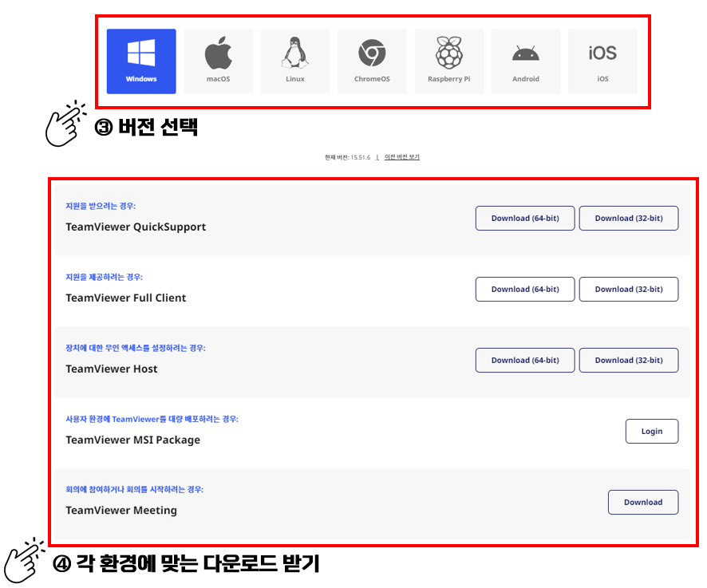Download 32-bit TeamViewer Full Client
707x588 pixels.
[x=630, y=289]
